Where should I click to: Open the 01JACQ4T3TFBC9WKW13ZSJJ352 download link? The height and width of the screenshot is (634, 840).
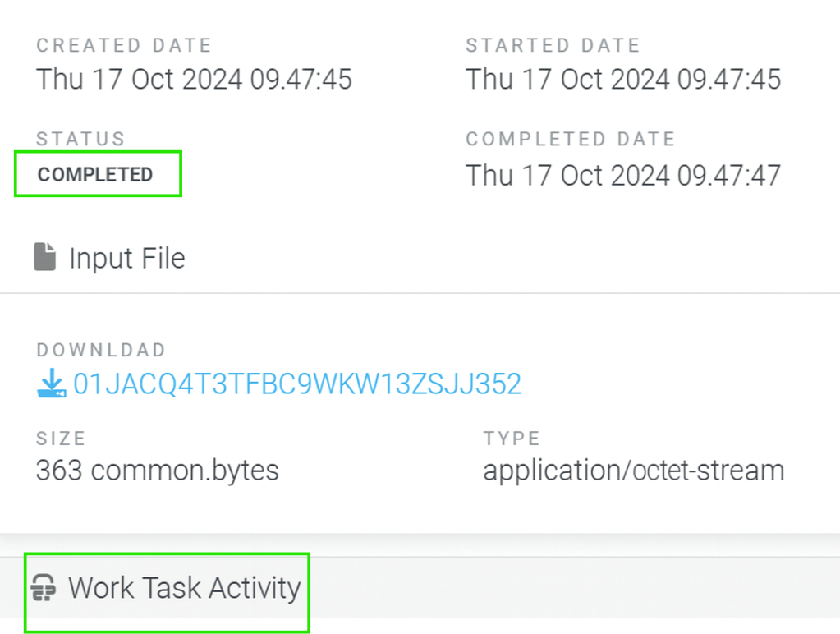tap(298, 382)
